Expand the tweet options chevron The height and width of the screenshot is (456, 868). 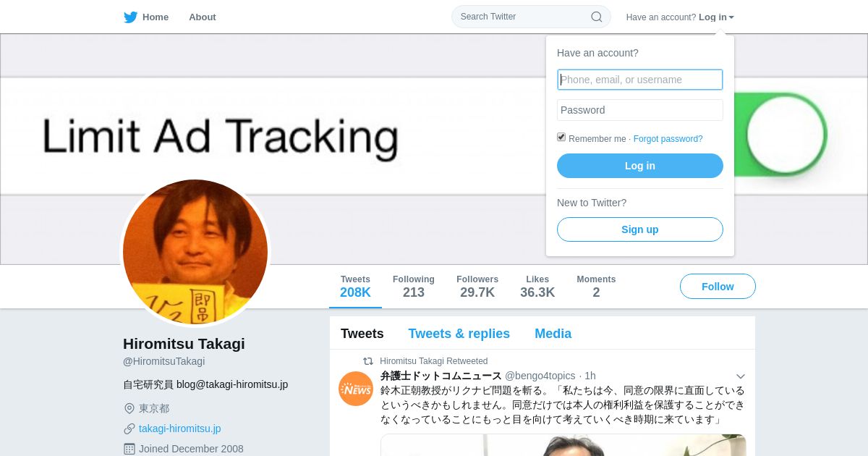[x=740, y=376]
